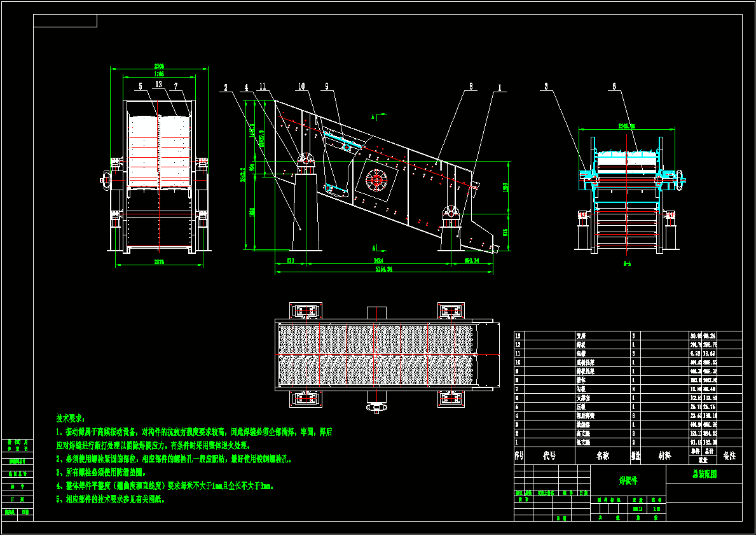756x535 pixels.
Task: Click the 名称 column header
Action: (603, 455)
